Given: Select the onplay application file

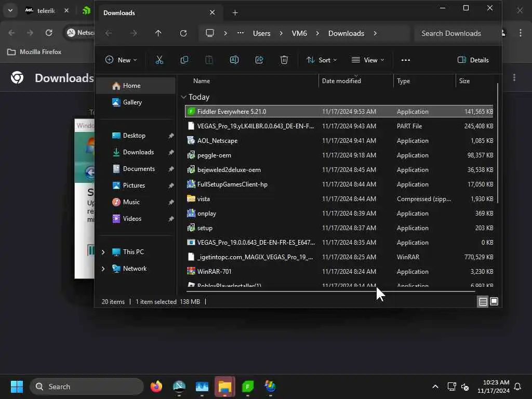Looking at the screenshot, I should (339, 214).
